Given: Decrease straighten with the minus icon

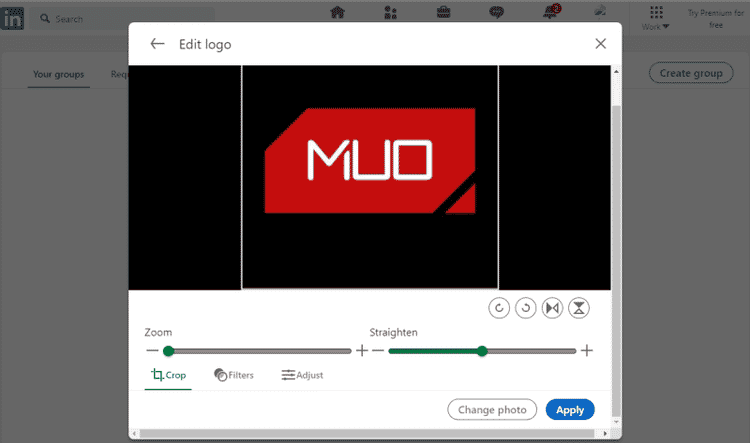Looking at the screenshot, I should point(378,351).
